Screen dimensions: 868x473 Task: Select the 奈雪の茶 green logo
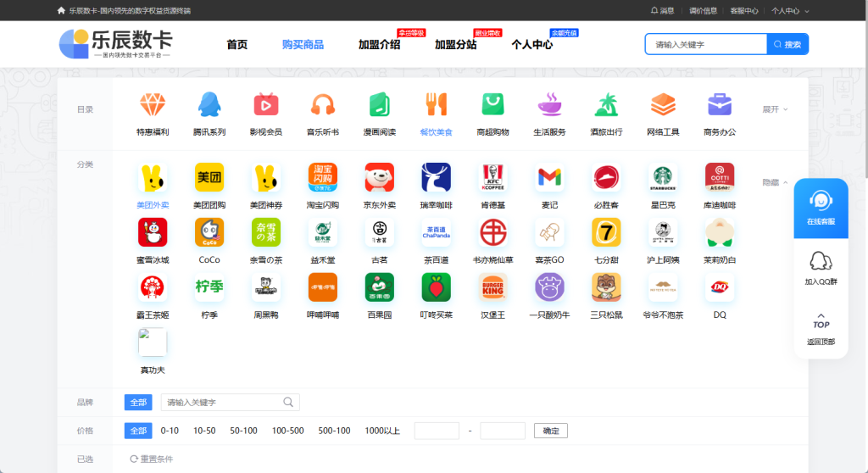tap(265, 232)
